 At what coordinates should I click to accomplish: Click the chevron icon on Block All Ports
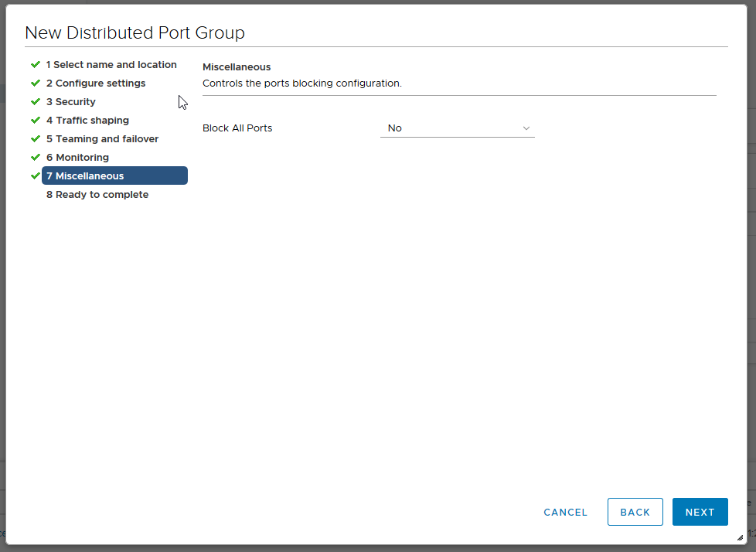tap(526, 128)
